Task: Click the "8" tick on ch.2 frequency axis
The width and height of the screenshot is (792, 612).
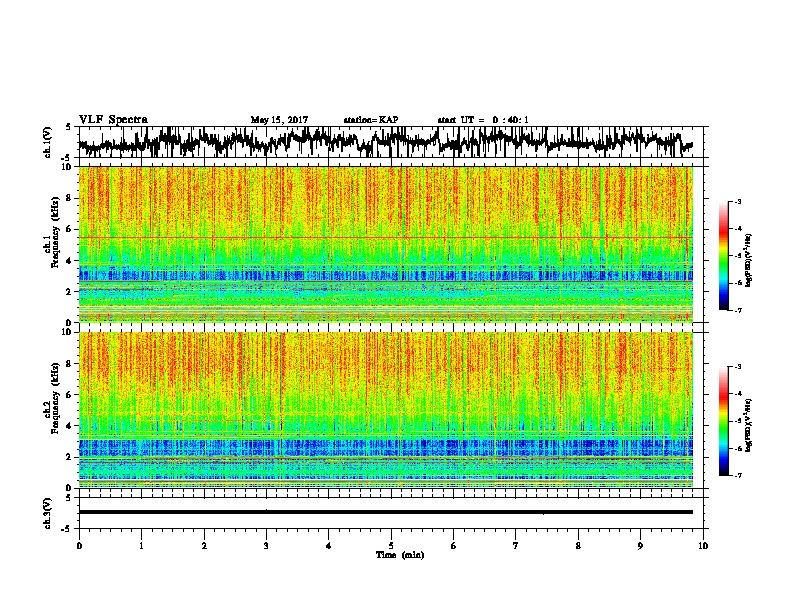Action: click(x=70, y=364)
